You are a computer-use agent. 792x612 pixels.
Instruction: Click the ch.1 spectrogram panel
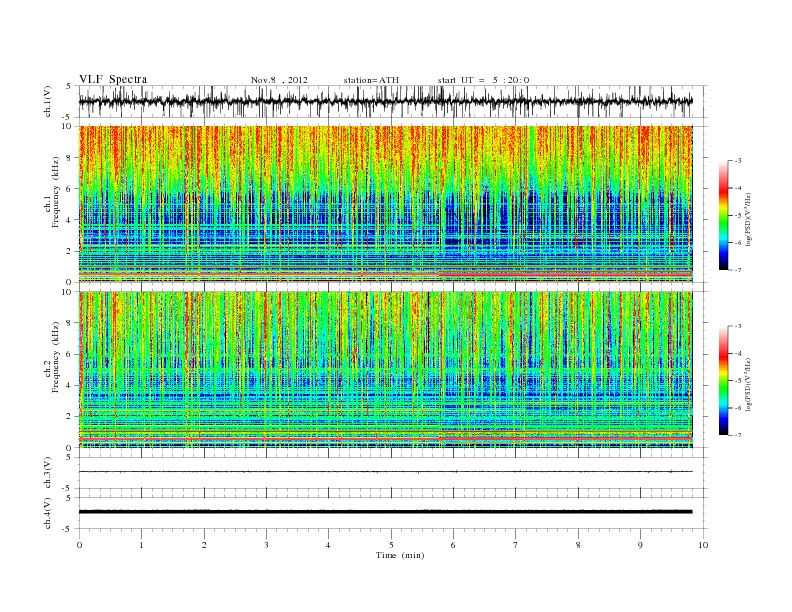pyautogui.click(x=385, y=204)
